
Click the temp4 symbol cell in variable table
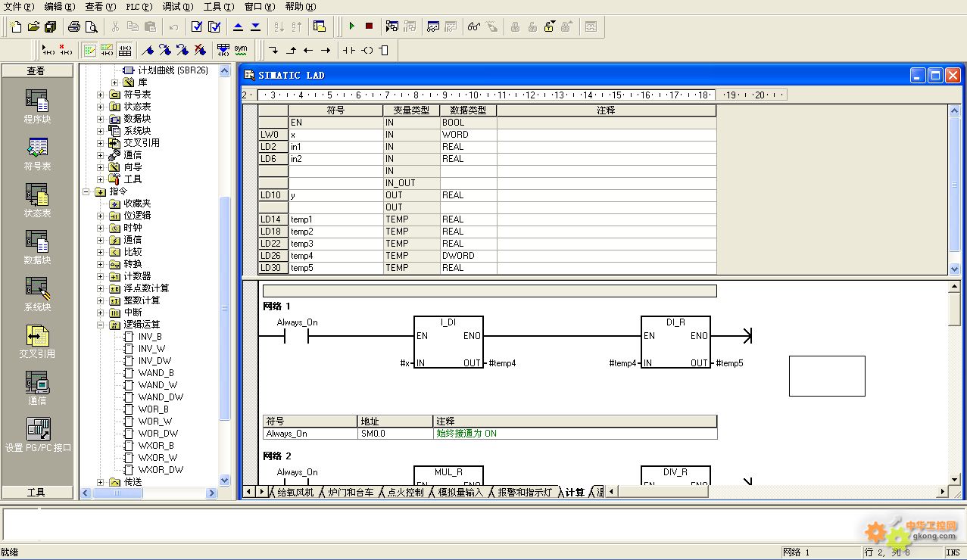[335, 256]
